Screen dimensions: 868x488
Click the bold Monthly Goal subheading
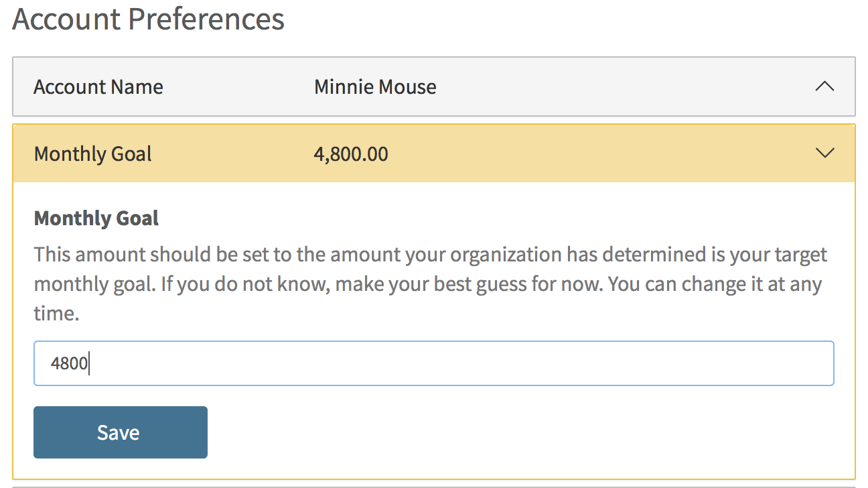tap(96, 219)
